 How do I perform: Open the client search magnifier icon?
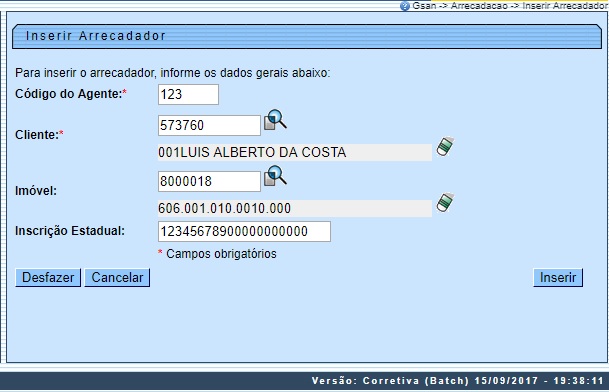click(x=275, y=120)
